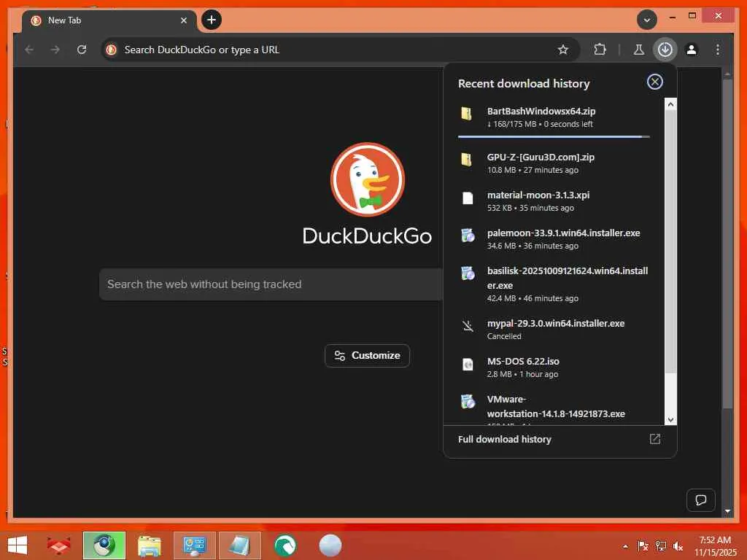Click the MS-DOS 6.22.iso disc icon

468,365
